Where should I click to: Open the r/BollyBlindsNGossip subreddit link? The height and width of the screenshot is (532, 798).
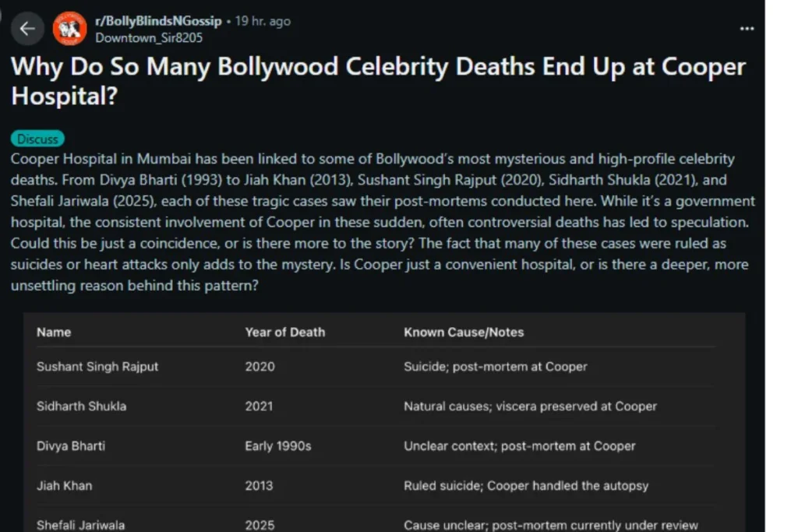[x=158, y=21]
